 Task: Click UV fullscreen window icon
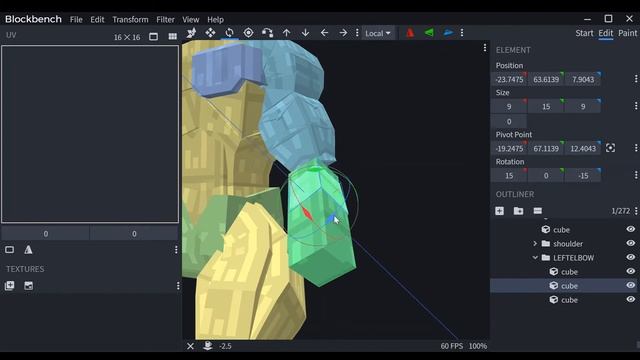point(153,37)
